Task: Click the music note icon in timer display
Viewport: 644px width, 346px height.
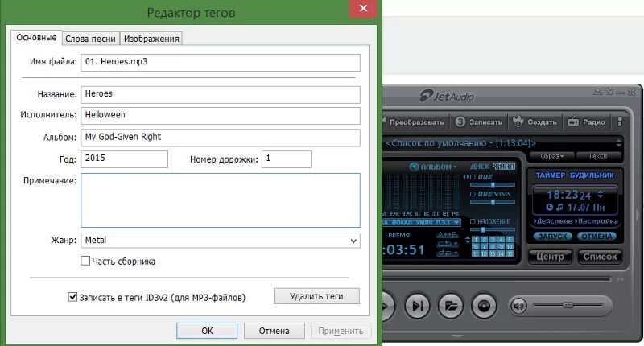Action: (559, 208)
